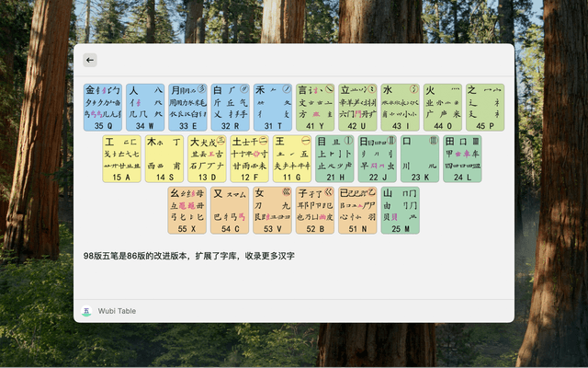Tap the 白 key labeled 32 R
Image resolution: width=588 pixels, height=368 pixels.
point(230,107)
